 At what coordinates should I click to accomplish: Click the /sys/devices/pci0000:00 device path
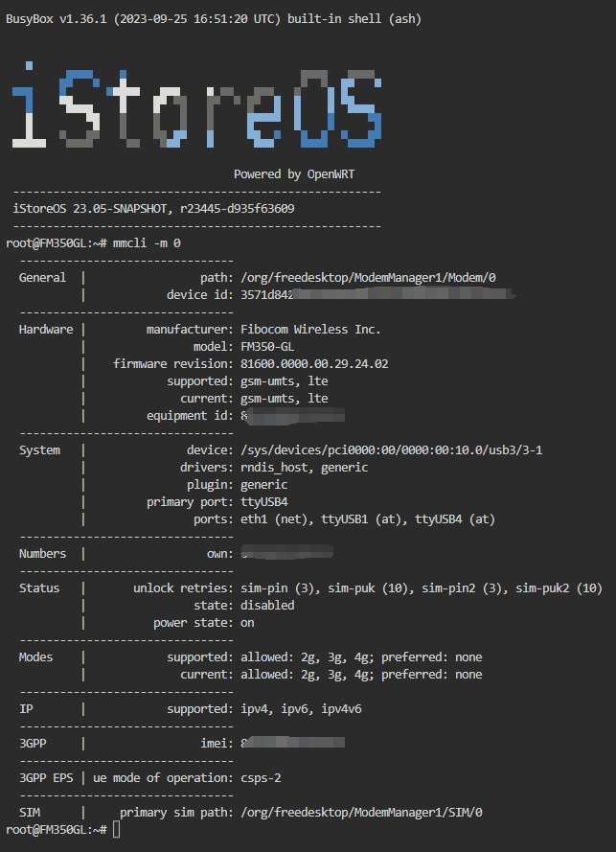tap(392, 450)
